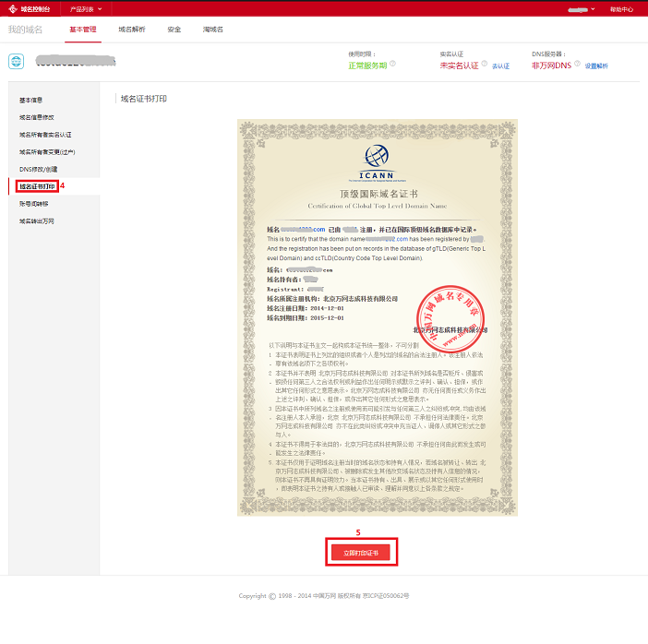This screenshot has width=648, height=644.
Task: Click the 域名控制台 logo icon
Action: [12, 8]
